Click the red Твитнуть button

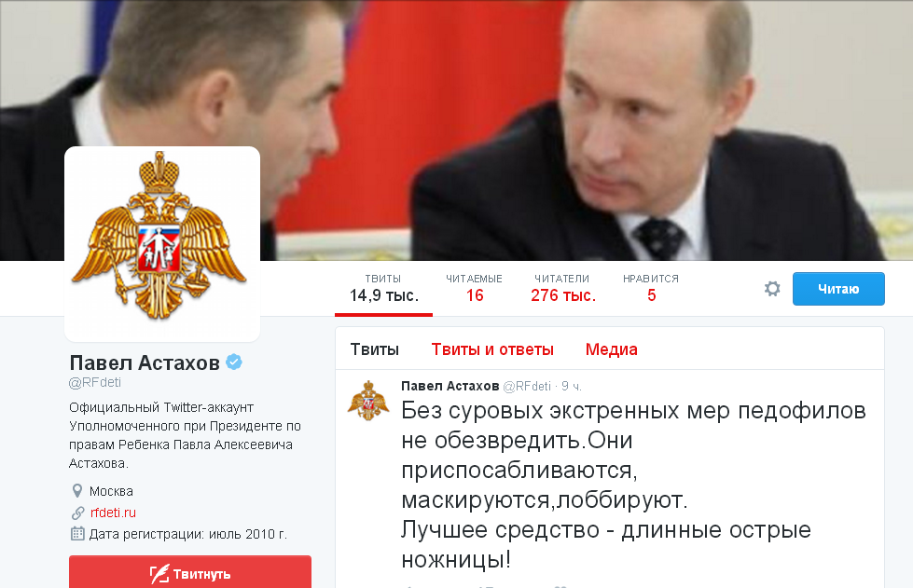190,572
